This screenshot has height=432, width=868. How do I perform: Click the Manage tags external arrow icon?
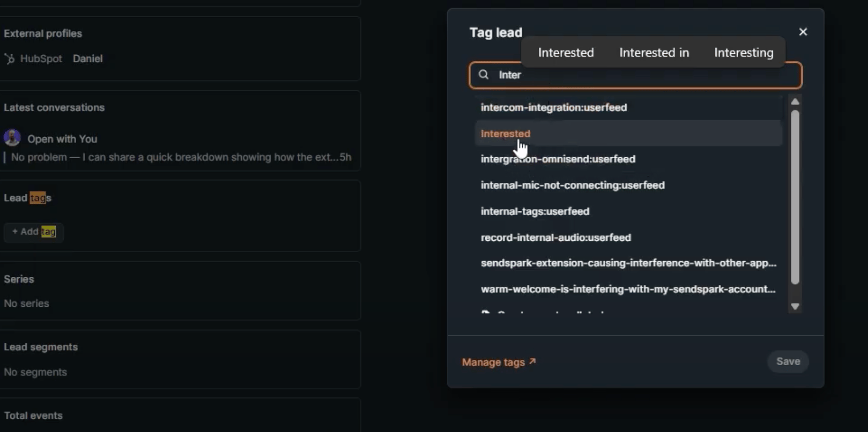click(x=532, y=362)
